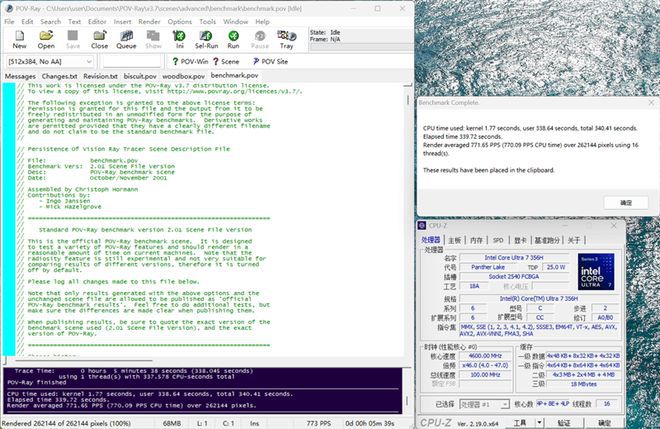
Task: Select the CPU-Z processor tab
Action: [x=431, y=240]
